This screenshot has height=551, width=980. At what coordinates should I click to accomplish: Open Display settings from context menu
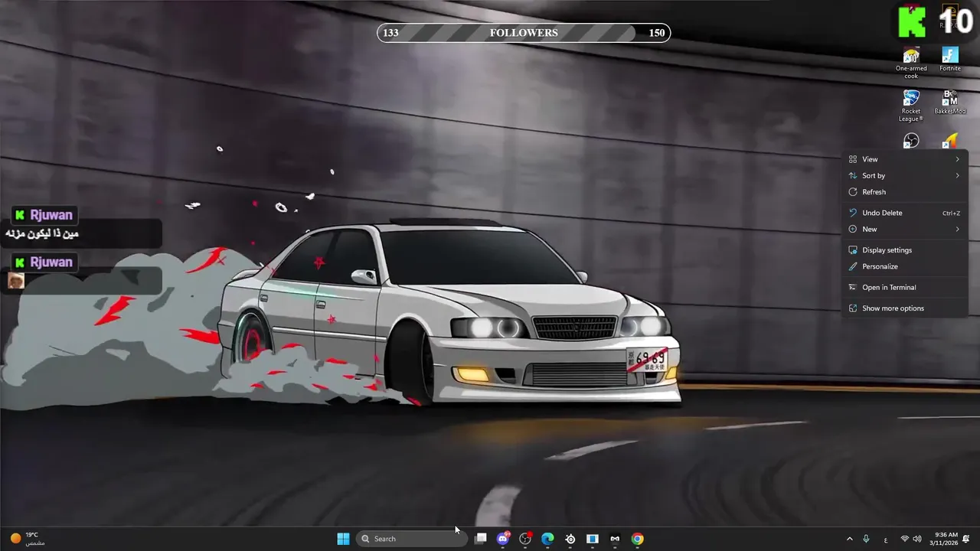pyautogui.click(x=904, y=250)
